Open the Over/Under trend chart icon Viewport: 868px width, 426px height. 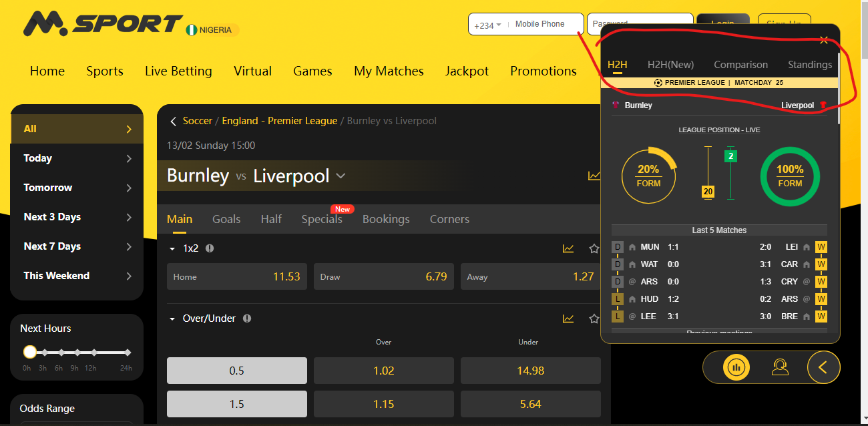pyautogui.click(x=568, y=318)
